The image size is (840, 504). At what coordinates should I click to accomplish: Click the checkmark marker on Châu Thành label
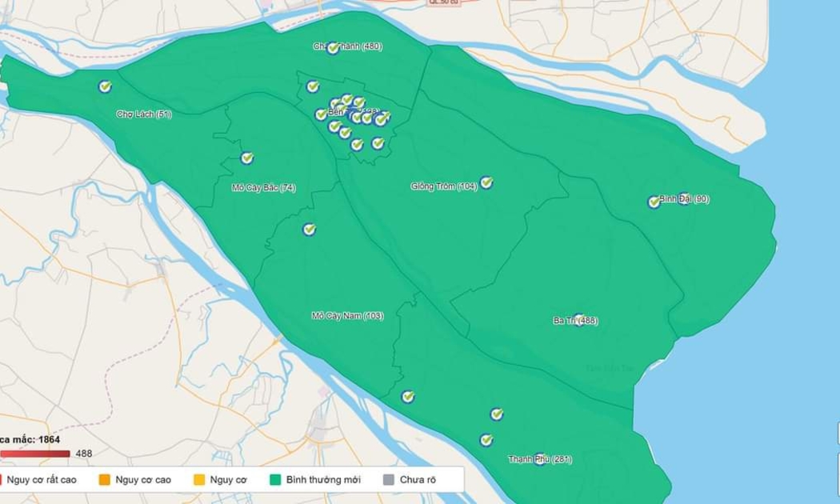(333, 49)
